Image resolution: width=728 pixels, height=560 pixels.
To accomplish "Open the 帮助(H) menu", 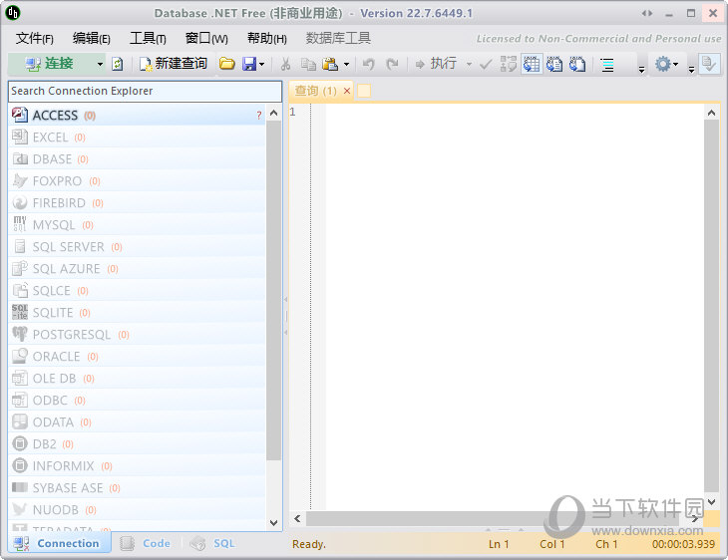I will [x=266, y=39].
